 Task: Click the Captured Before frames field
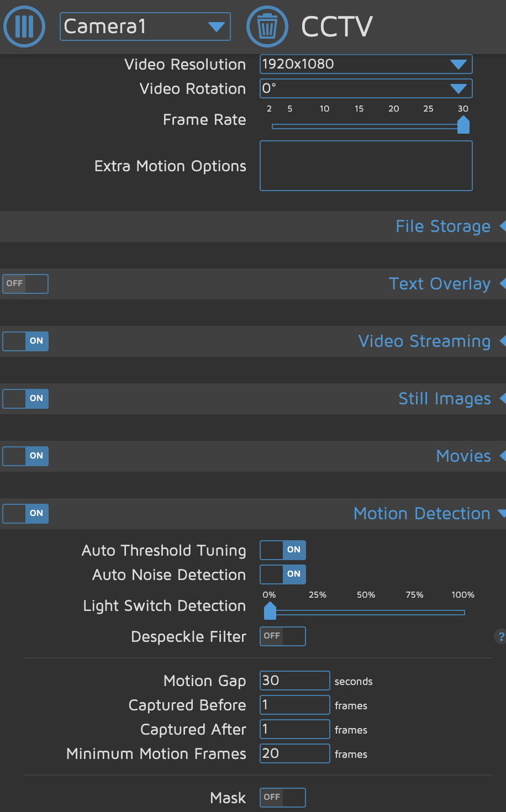tap(295, 705)
